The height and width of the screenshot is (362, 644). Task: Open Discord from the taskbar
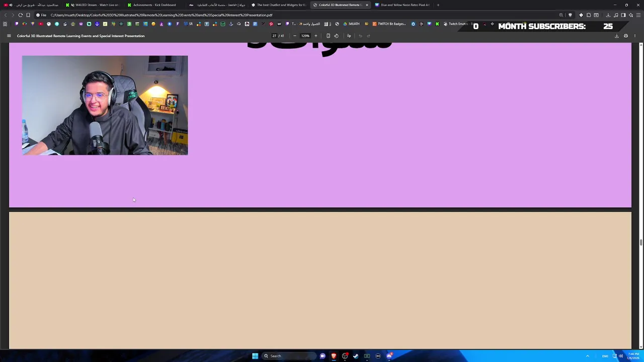point(389,356)
